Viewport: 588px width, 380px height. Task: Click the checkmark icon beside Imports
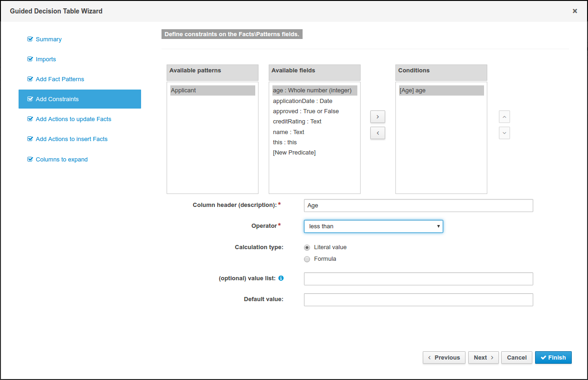click(x=30, y=59)
